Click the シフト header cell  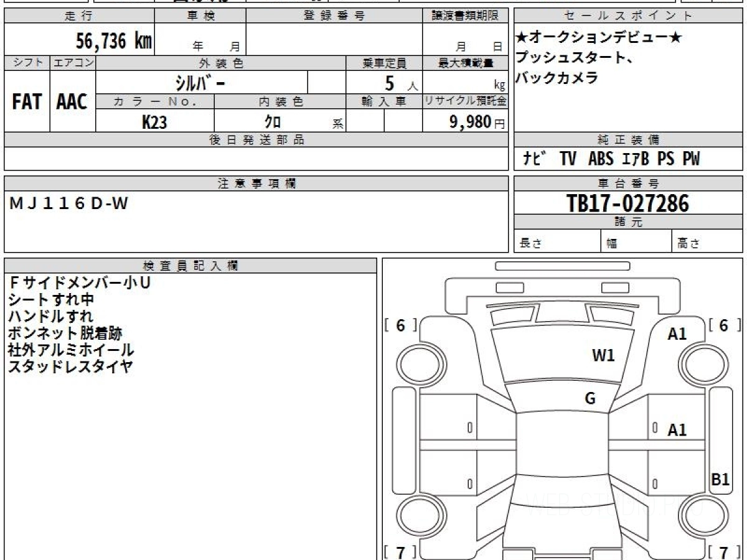pyautogui.click(x=27, y=63)
